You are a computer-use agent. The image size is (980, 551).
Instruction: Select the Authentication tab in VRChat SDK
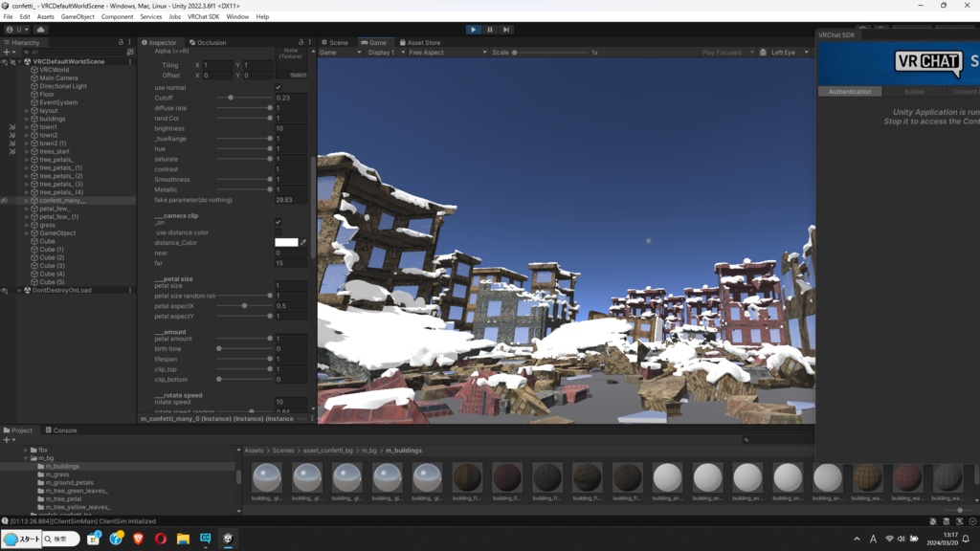pos(850,91)
